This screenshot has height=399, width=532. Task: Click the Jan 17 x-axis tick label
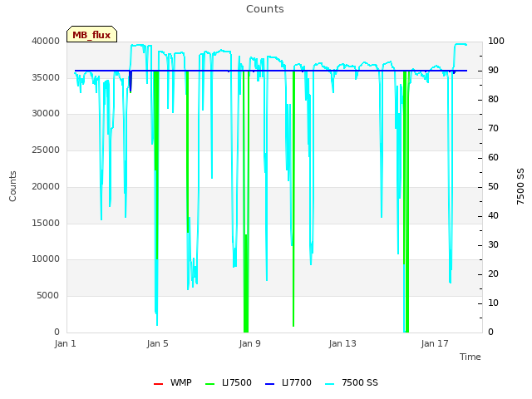435,343
